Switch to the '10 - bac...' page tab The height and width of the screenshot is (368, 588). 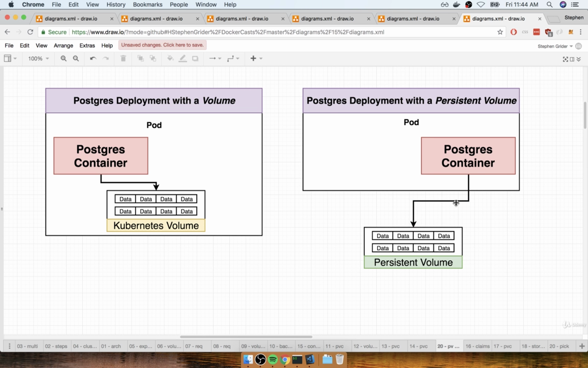pyautogui.click(x=281, y=346)
